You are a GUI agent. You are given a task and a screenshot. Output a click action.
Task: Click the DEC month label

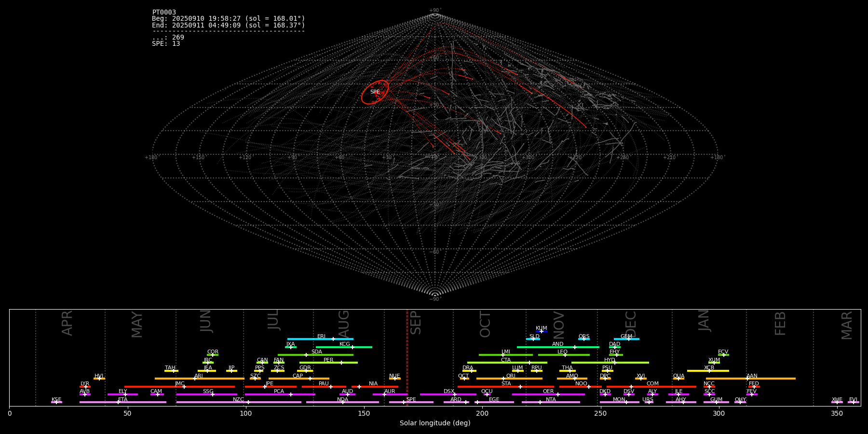(631, 324)
